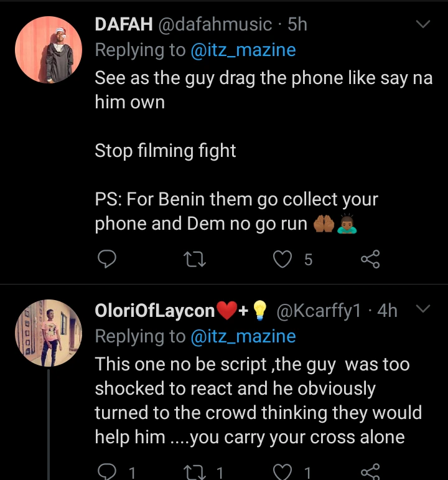The image size is (448, 480).
Task: Click the OloriOfLaycon display name
Action: coord(154,311)
